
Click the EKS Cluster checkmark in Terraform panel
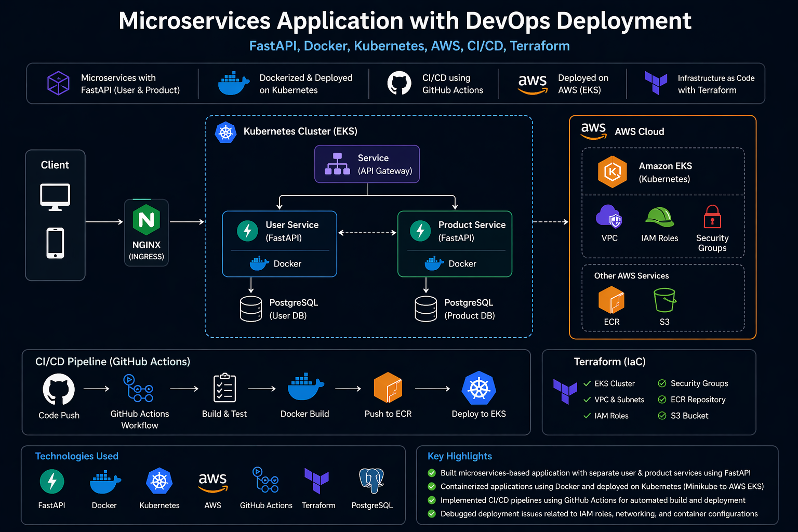tap(587, 383)
